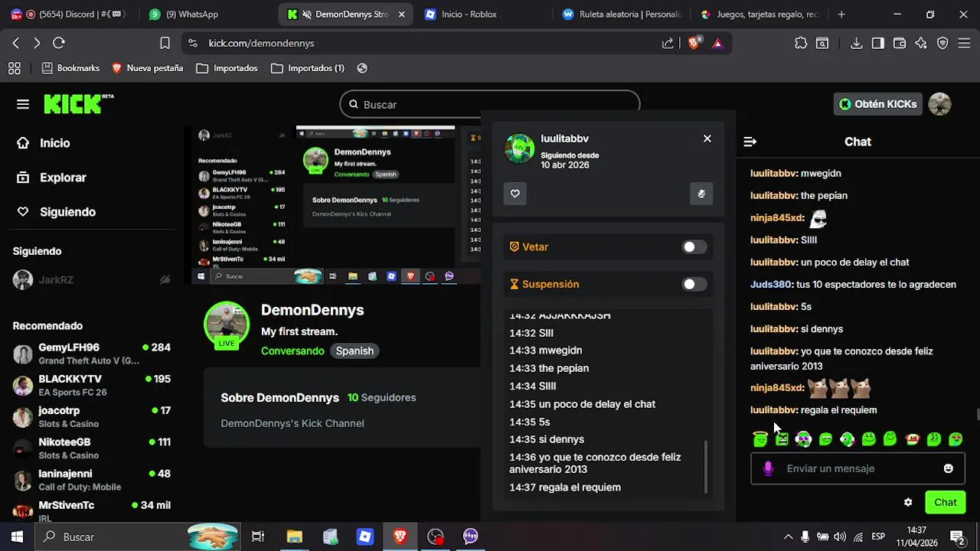This screenshot has width=980, height=551.
Task: Click DemonDennys live avatar
Action: 227,324
